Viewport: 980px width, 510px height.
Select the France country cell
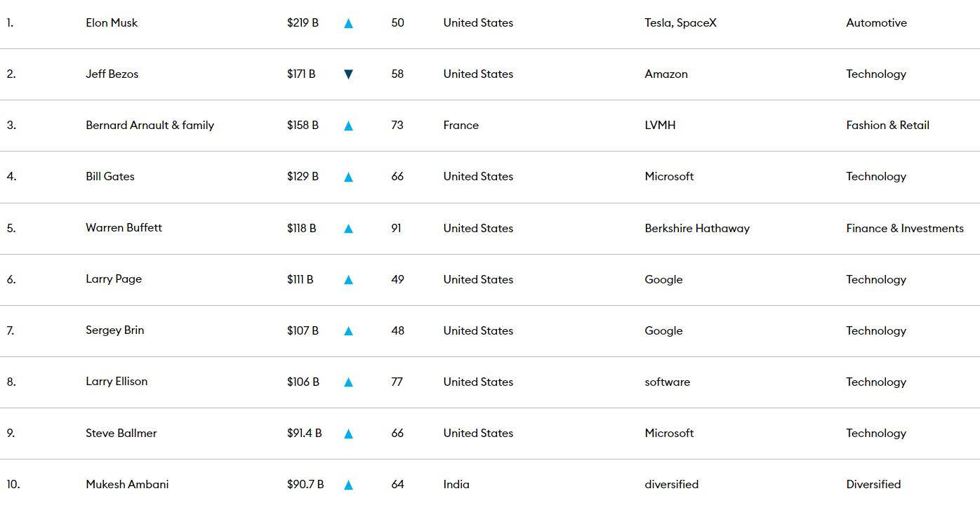click(461, 125)
